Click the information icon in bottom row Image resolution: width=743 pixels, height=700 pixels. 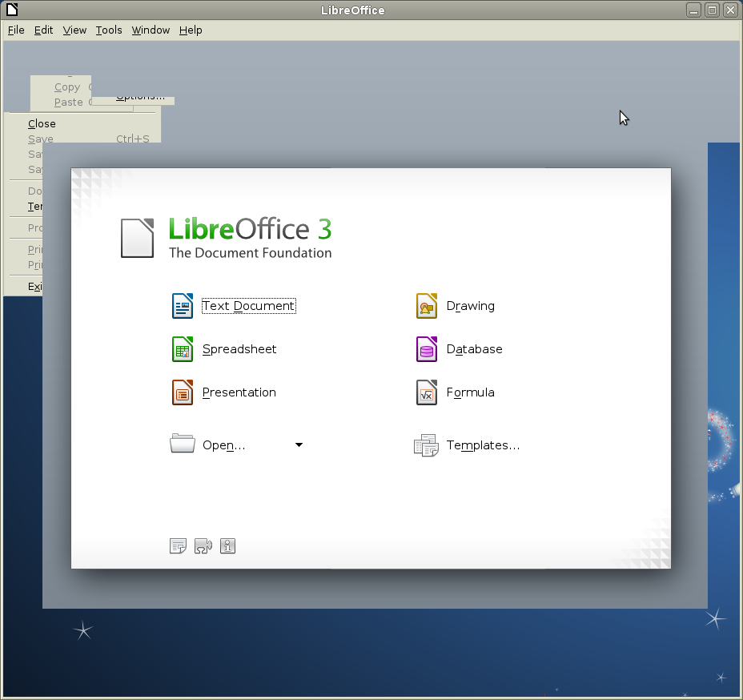(x=228, y=546)
